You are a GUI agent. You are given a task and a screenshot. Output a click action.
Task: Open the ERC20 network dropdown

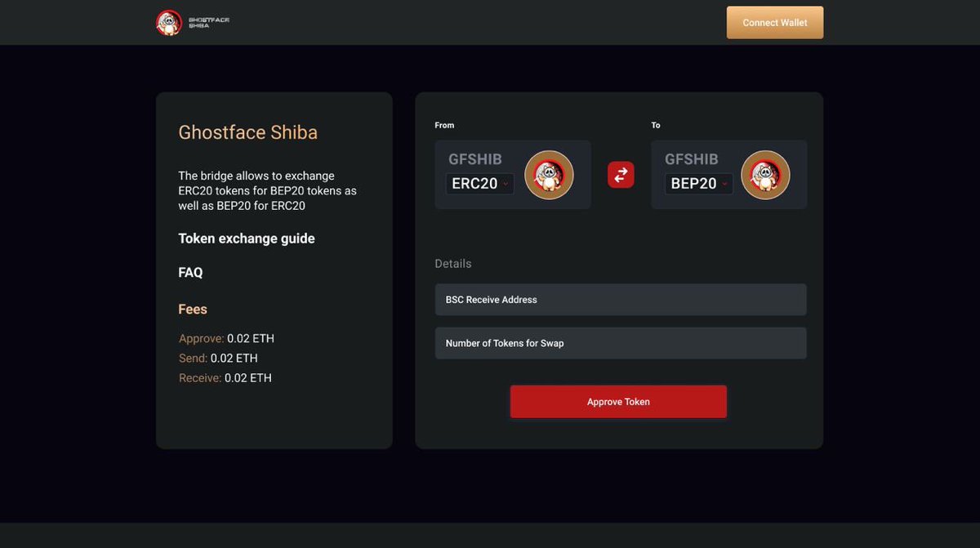click(480, 184)
